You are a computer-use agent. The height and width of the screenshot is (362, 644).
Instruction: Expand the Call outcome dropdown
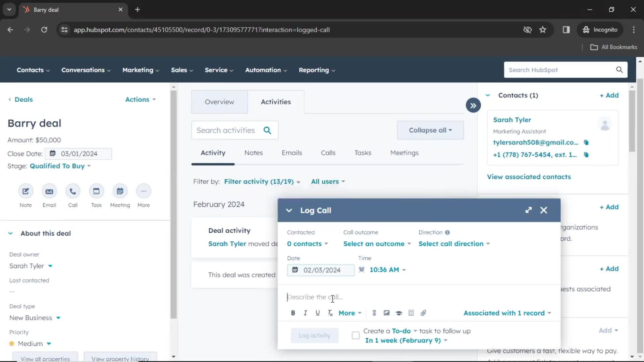pos(376,244)
